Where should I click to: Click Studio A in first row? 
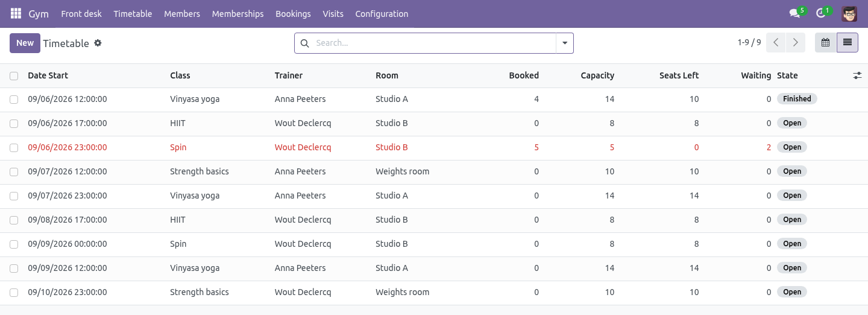[392, 99]
